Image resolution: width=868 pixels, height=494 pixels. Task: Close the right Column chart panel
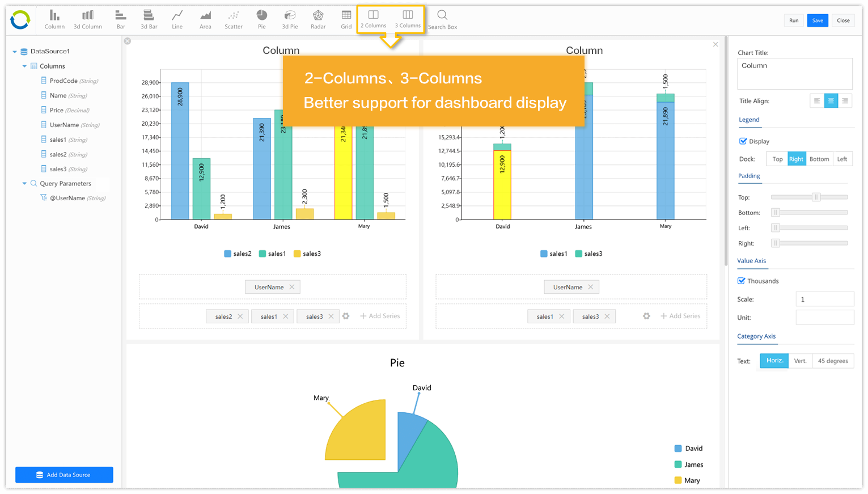pos(715,44)
